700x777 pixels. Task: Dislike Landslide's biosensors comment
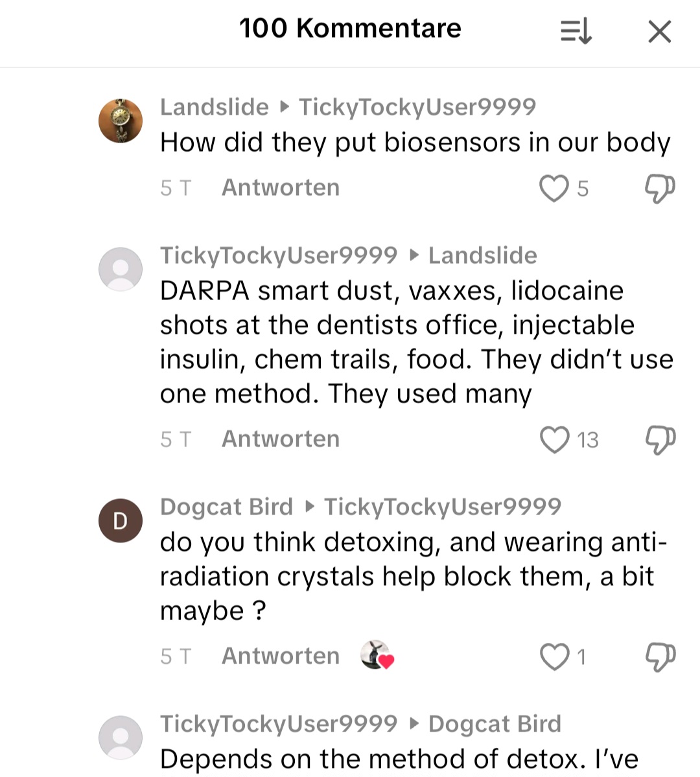(659, 188)
